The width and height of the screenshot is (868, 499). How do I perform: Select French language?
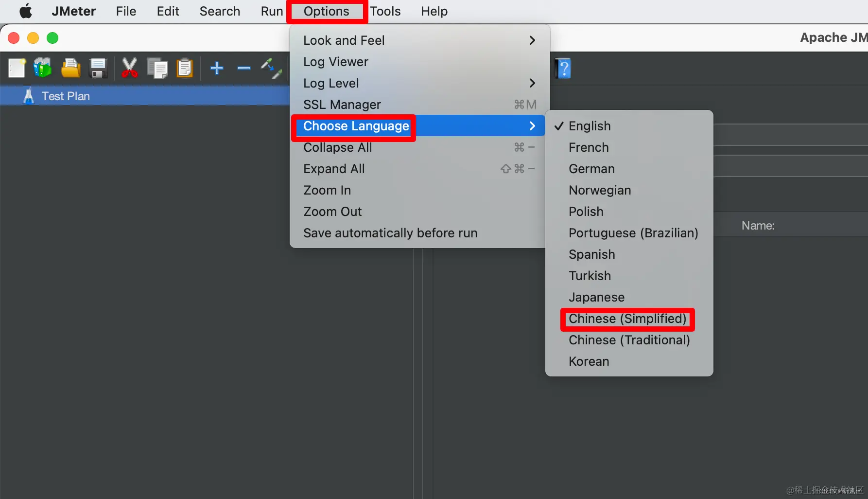pos(629,147)
